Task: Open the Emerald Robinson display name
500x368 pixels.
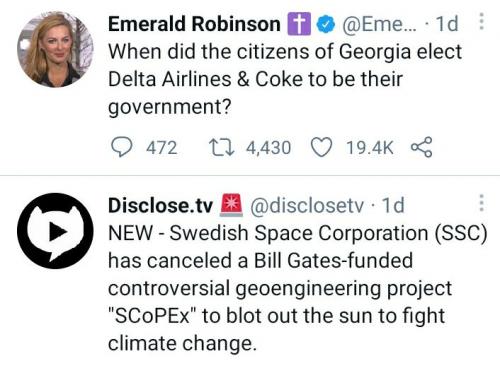Action: pos(194,24)
